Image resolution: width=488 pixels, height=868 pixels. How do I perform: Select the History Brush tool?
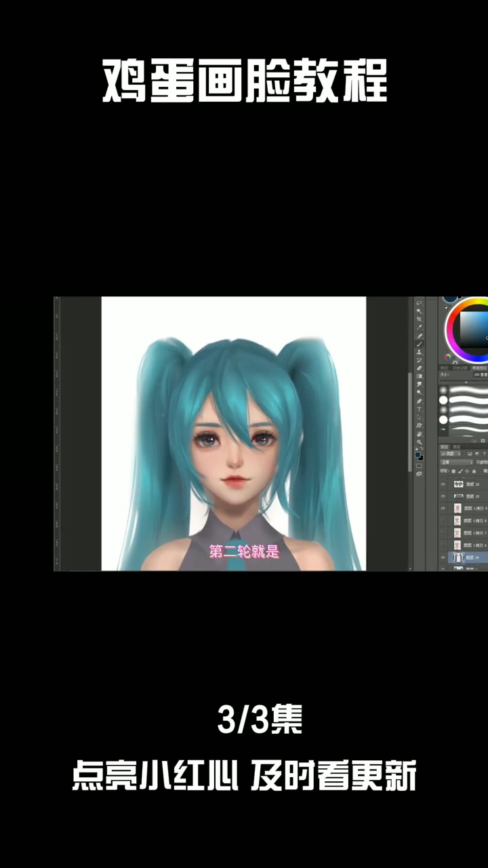click(419, 360)
